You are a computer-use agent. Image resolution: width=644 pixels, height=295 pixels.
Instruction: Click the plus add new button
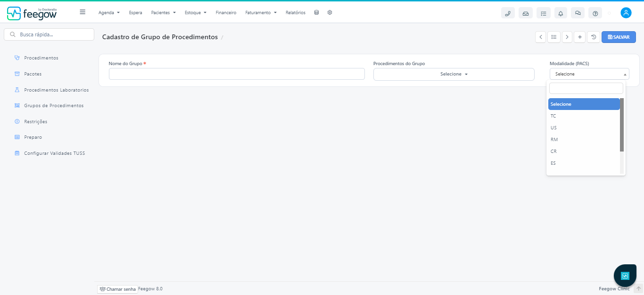click(x=580, y=37)
